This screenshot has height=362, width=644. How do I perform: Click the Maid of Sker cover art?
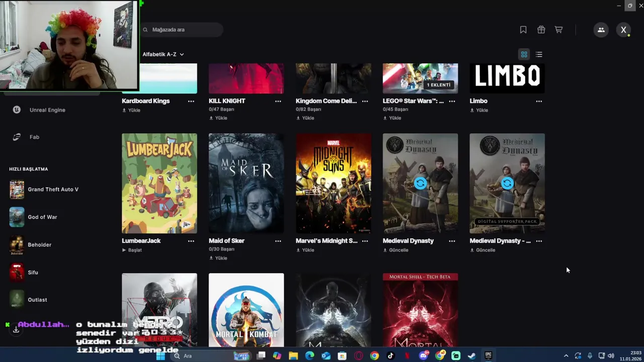247,184
